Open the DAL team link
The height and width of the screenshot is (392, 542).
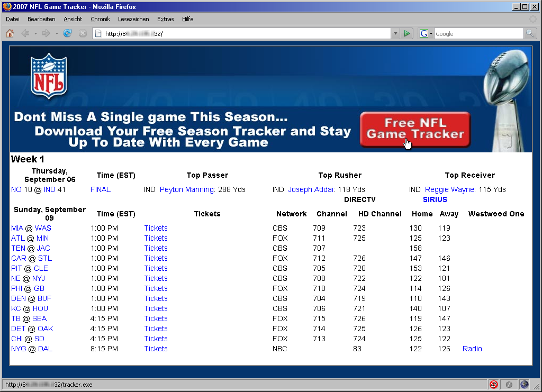click(x=46, y=348)
